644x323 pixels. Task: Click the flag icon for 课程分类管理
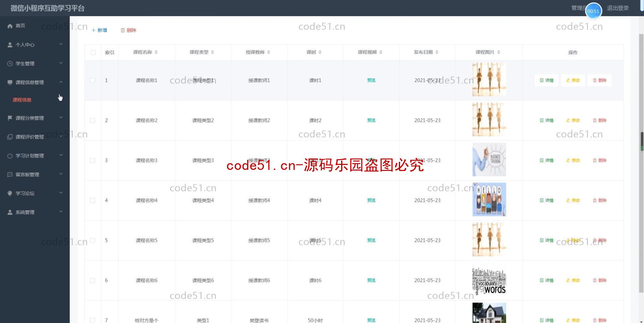point(10,118)
